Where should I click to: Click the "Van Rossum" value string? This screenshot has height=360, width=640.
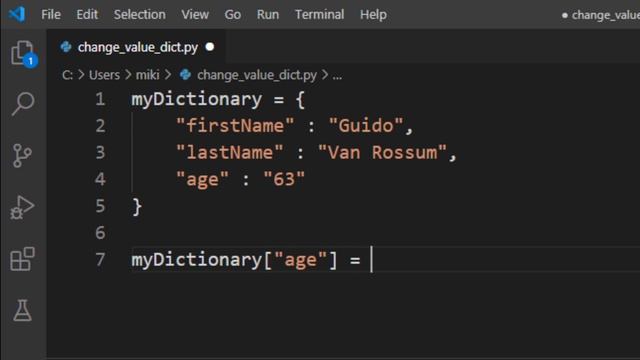coord(382,152)
